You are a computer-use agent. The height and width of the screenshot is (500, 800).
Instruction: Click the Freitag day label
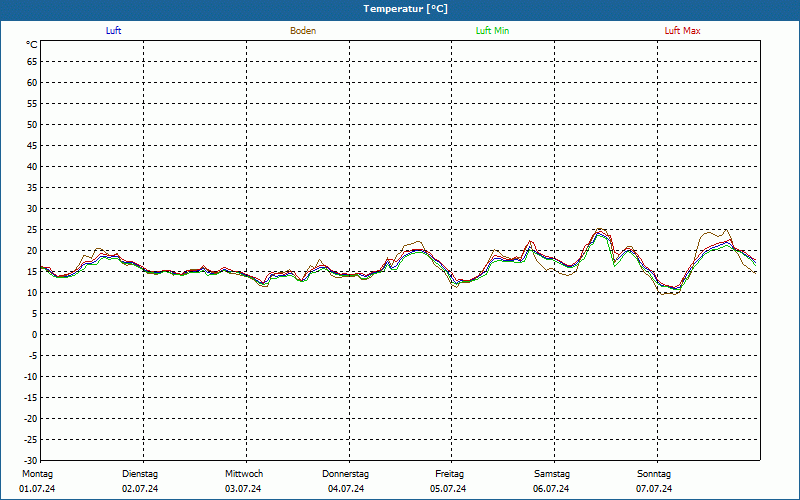coord(449,474)
